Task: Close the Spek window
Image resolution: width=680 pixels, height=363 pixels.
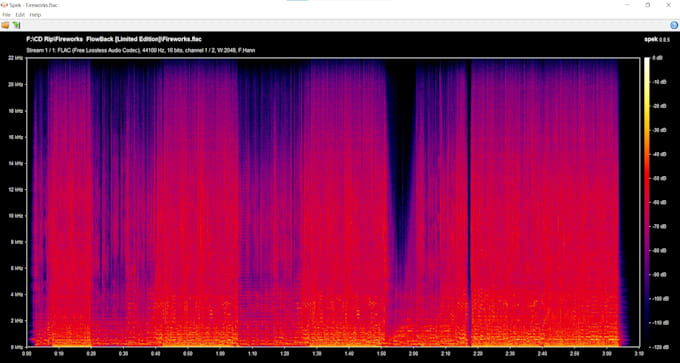Action: click(x=668, y=5)
